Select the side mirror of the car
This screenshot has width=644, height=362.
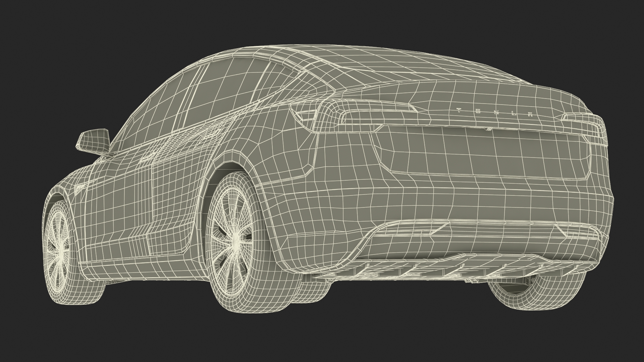pos(94,142)
